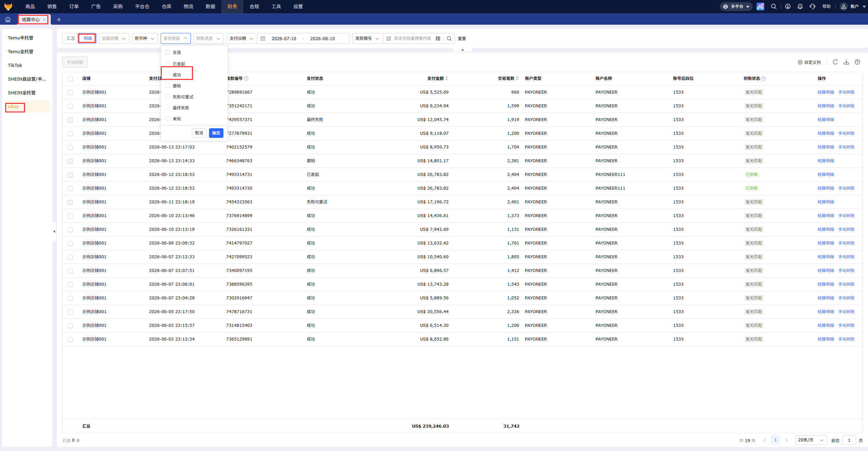Go to next page arrow
The image size is (868, 451).
[x=786, y=440]
